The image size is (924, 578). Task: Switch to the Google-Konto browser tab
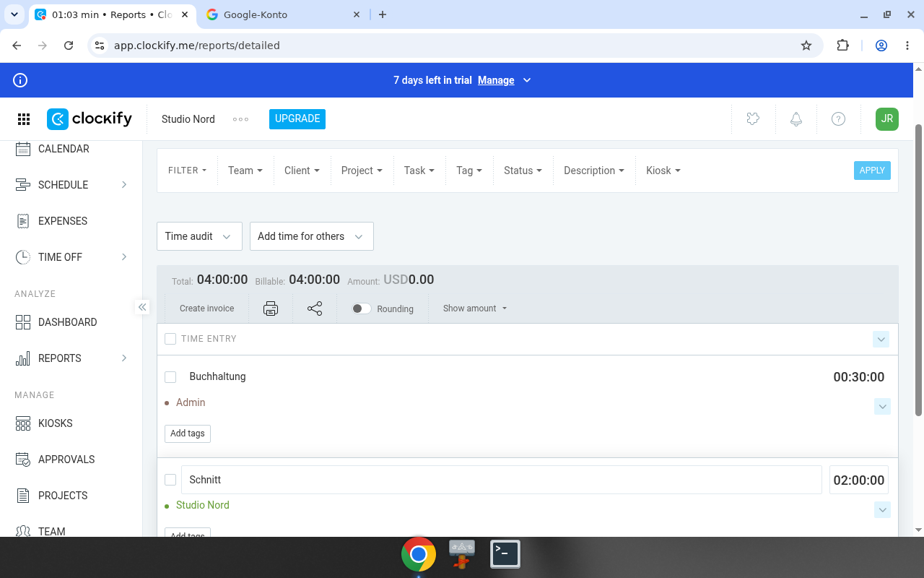pos(282,14)
